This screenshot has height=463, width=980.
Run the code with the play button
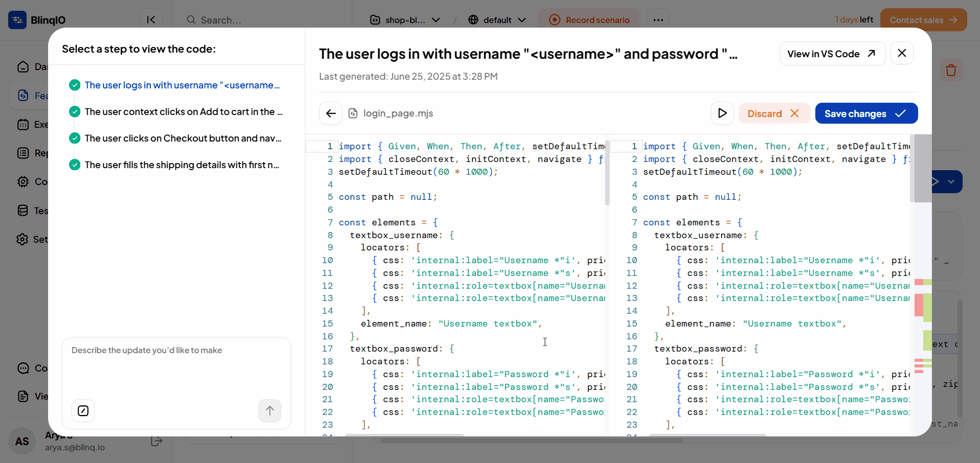[722, 113]
